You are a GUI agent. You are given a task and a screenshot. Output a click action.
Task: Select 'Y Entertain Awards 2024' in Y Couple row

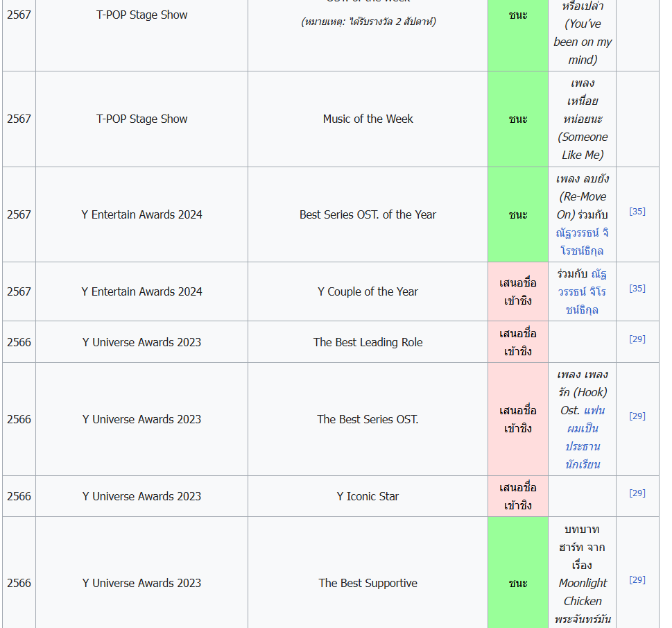point(142,291)
